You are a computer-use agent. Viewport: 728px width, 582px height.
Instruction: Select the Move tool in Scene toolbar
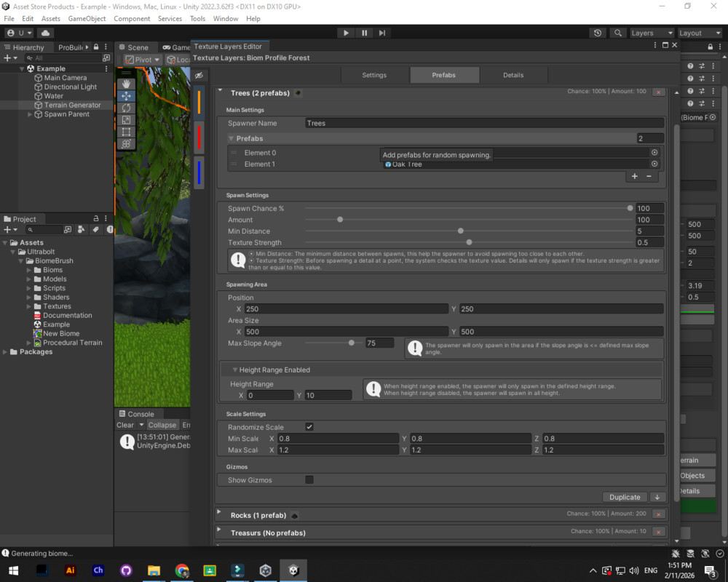click(126, 96)
